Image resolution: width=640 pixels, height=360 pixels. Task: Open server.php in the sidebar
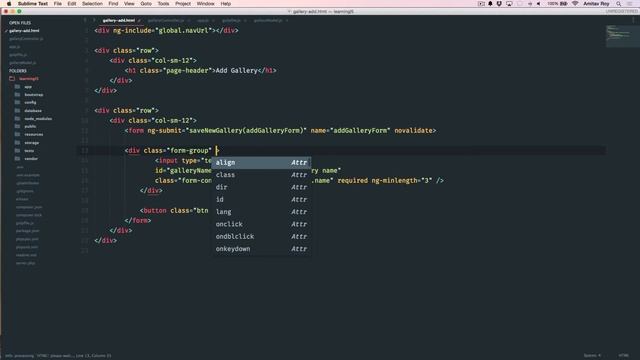point(25,263)
